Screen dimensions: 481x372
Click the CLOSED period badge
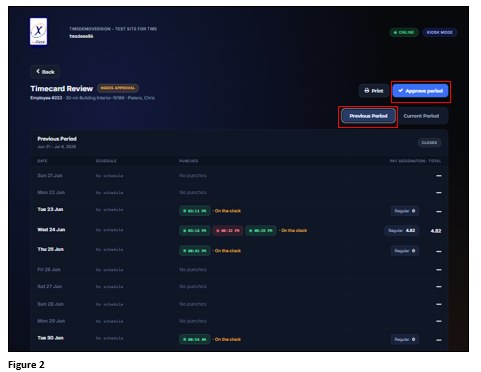click(429, 143)
